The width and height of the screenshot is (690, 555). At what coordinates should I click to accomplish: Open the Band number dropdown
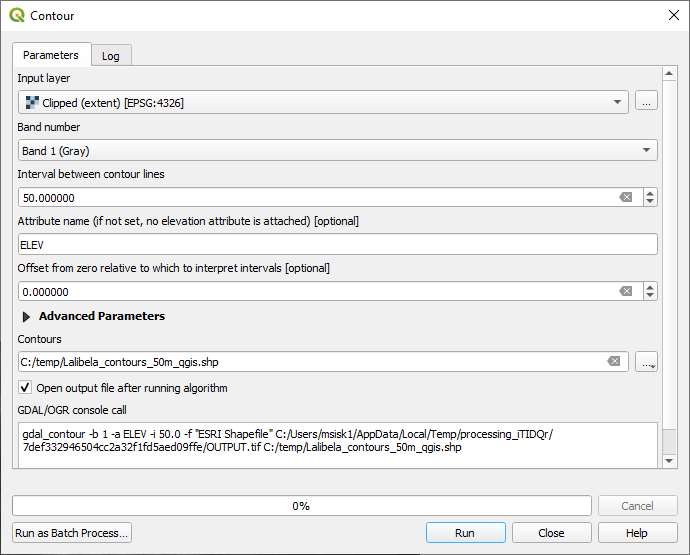[337, 151]
